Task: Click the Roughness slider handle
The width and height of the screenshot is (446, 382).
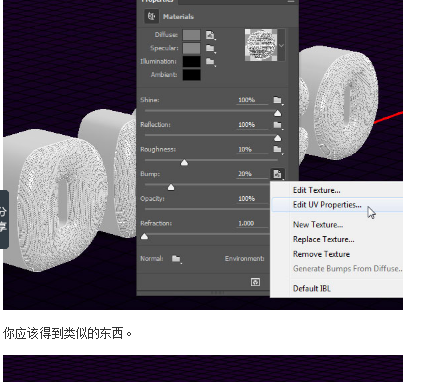Action: pos(184,163)
